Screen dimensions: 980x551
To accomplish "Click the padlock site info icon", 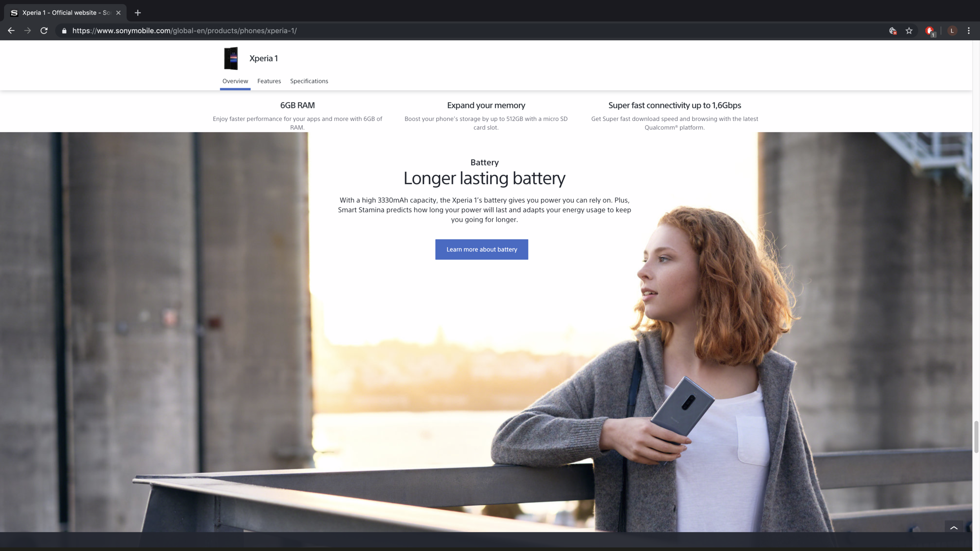I will (x=64, y=31).
